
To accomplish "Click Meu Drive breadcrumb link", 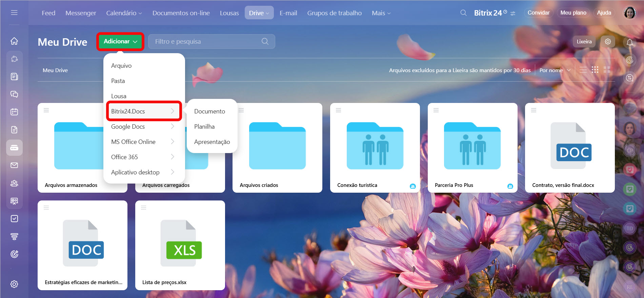I will (55, 70).
